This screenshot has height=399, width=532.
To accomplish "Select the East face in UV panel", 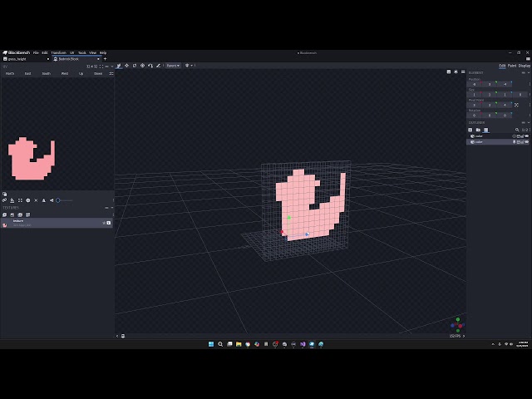I will tap(27, 74).
